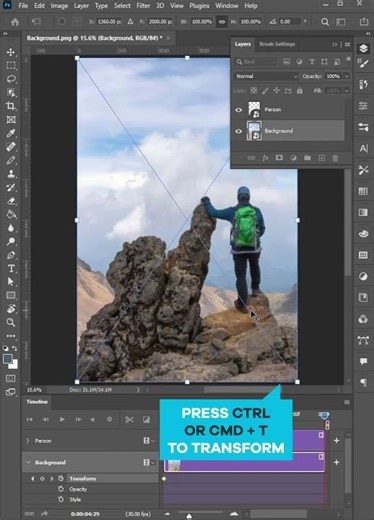Hide the Background layer
Viewport: 374px width, 520px height.
click(239, 131)
